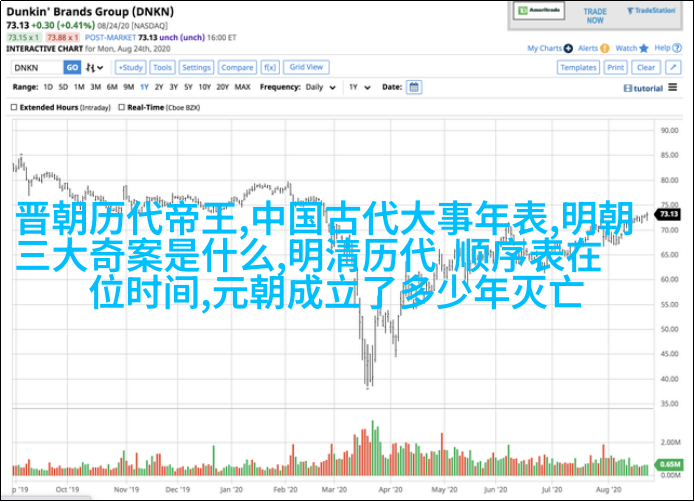
Task: Select the 10Y range
Action: point(204,87)
